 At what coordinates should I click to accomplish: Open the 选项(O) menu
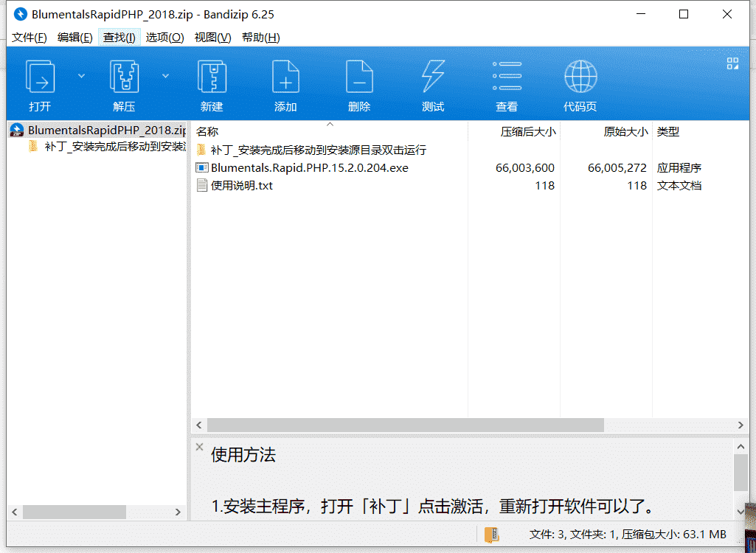coord(165,37)
